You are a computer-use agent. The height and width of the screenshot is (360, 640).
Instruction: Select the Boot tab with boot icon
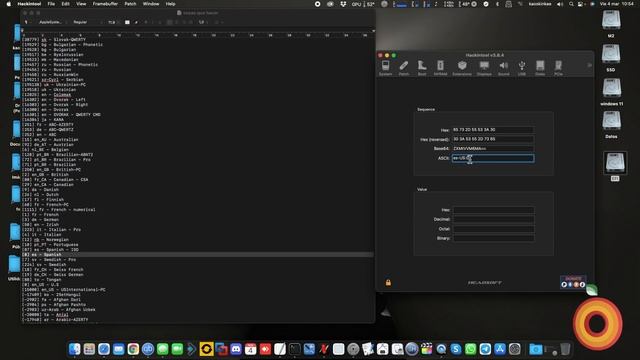tap(422, 68)
